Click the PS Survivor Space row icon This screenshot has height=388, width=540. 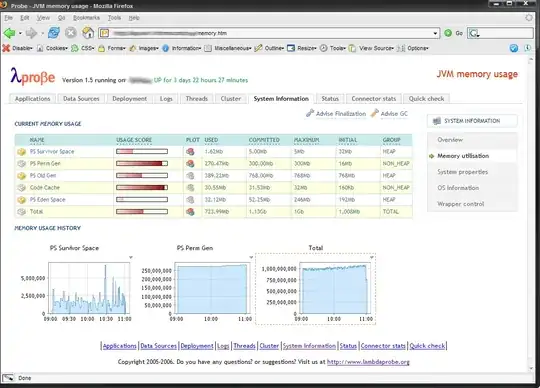(22, 151)
